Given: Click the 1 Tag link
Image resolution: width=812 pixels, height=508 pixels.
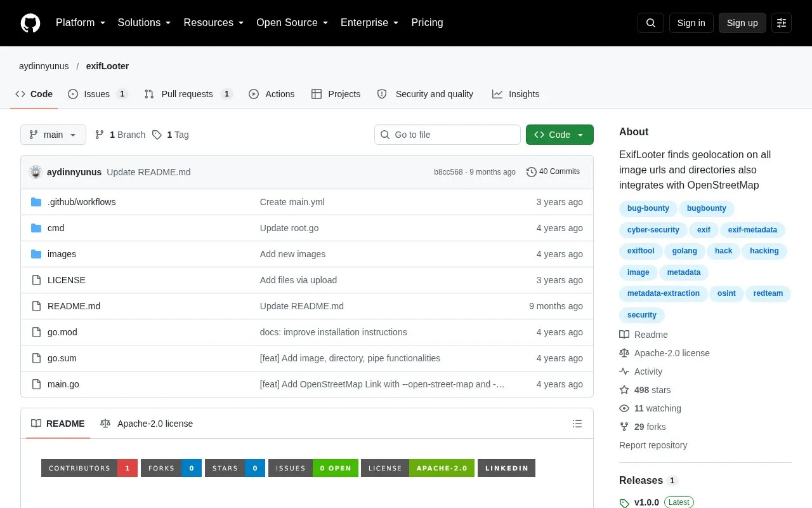Looking at the screenshot, I should [171, 135].
